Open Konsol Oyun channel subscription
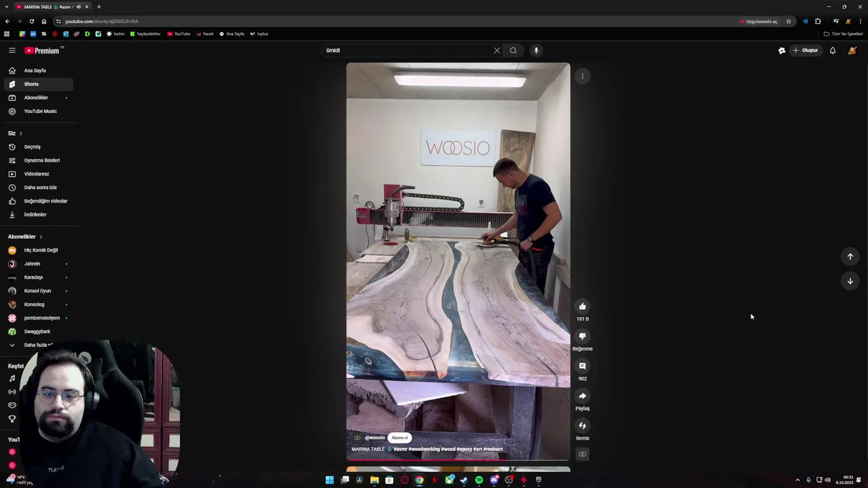 (38, 291)
